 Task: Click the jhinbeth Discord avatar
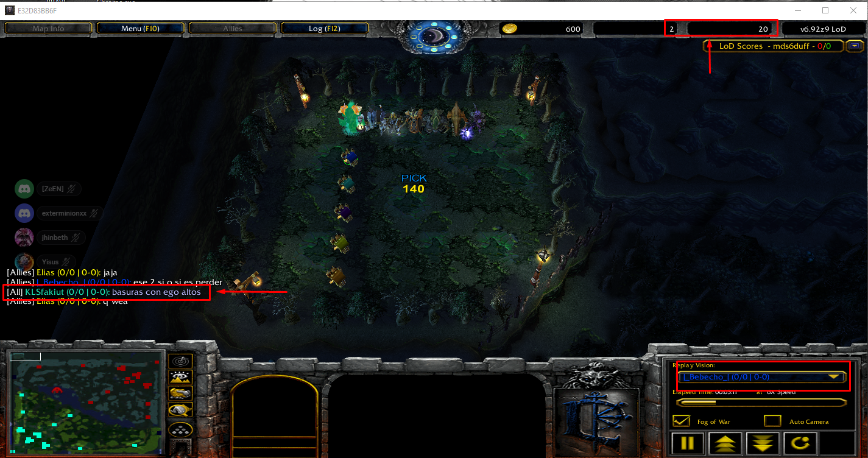(24, 237)
